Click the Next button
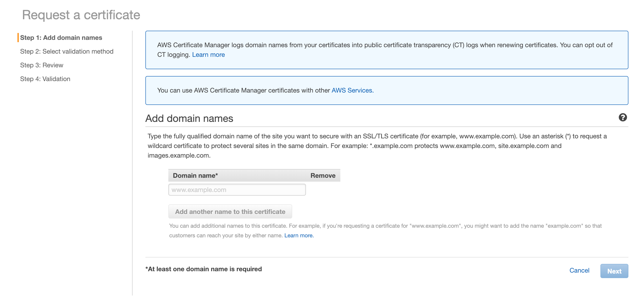The image size is (644, 301). [614, 271]
